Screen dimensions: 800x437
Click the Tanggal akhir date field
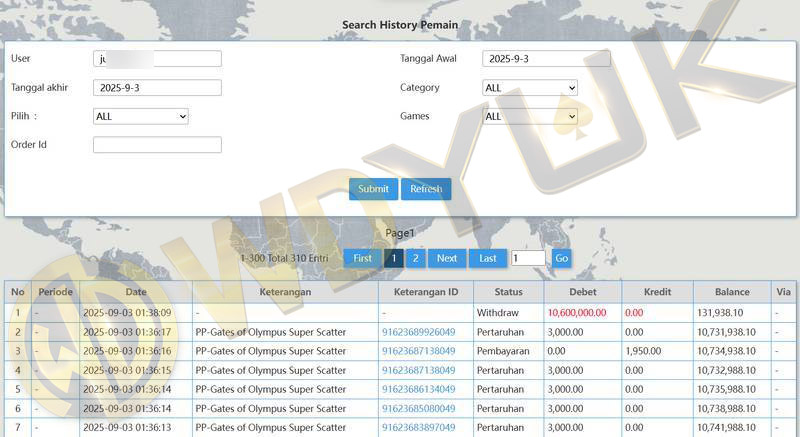pos(157,88)
